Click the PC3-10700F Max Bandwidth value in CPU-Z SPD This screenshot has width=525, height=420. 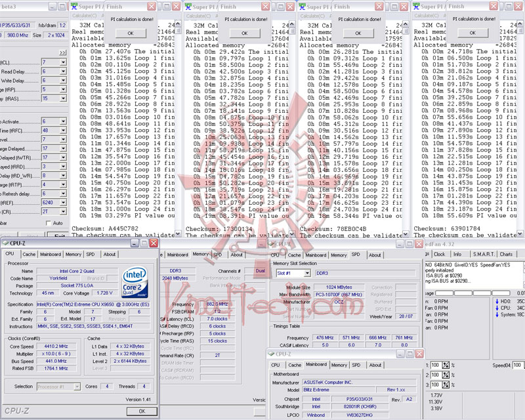(x=339, y=295)
